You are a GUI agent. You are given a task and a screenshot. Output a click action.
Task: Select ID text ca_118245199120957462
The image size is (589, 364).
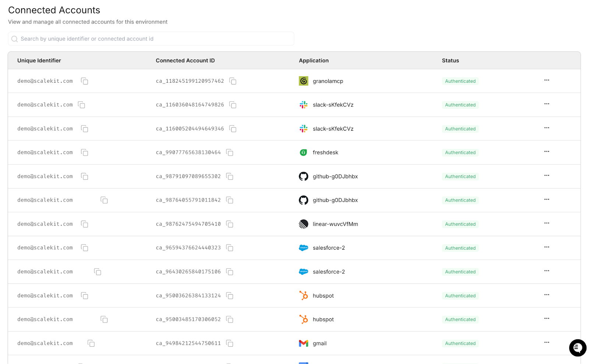[190, 81]
